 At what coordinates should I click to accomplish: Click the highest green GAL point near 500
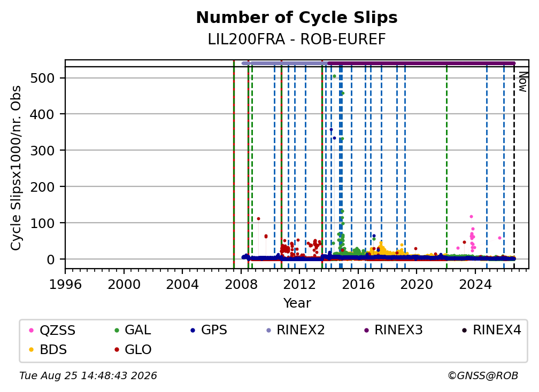click(334, 76)
